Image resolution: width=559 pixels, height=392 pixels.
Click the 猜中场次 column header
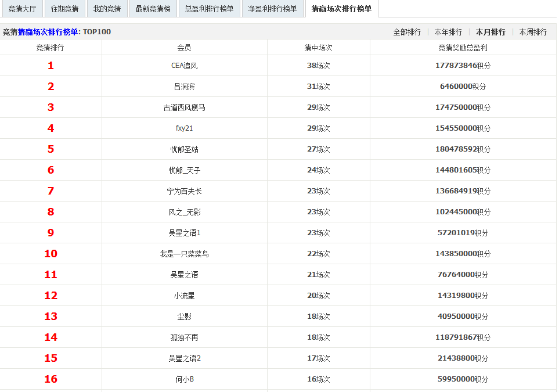point(318,48)
